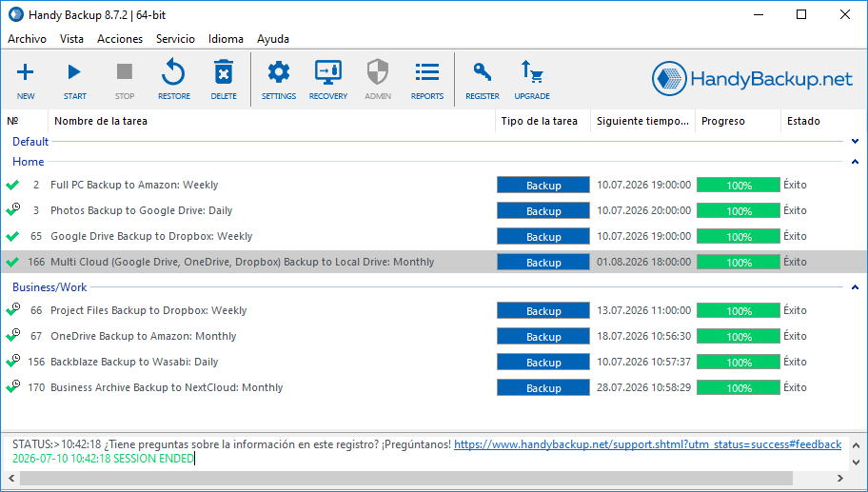Viewport: 868px width, 492px height.
Task: Sort by Nombre de la tarea column
Action: coord(272,121)
